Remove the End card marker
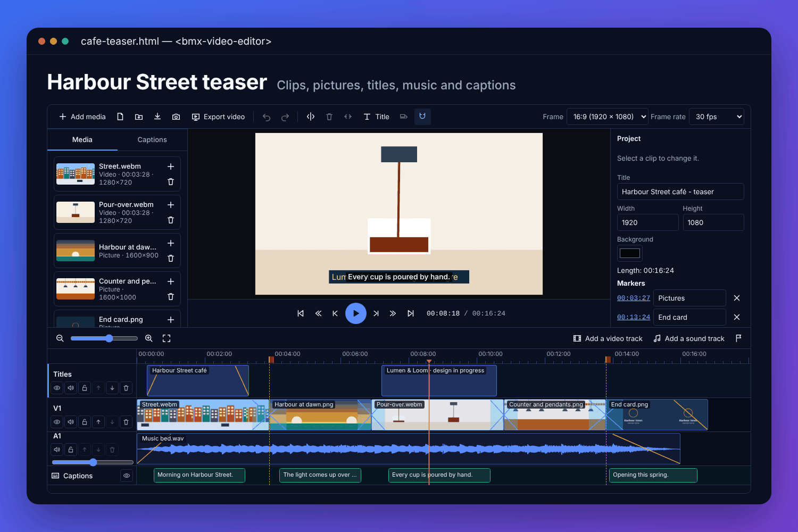Image resolution: width=798 pixels, height=532 pixels. coord(737,317)
